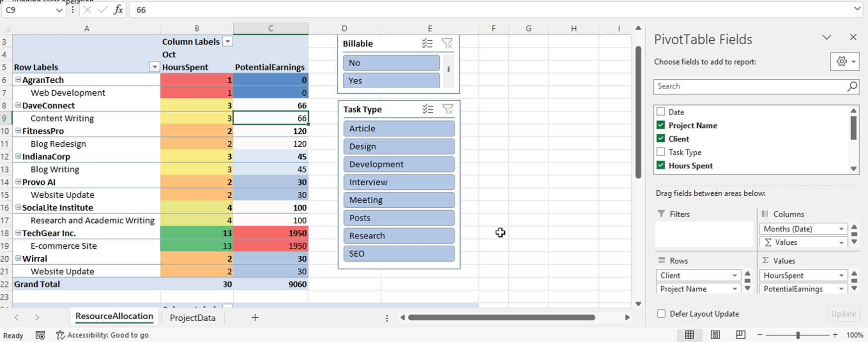Uncheck the Project Name field checkbox
The width and height of the screenshot is (868, 342).
[x=661, y=125]
